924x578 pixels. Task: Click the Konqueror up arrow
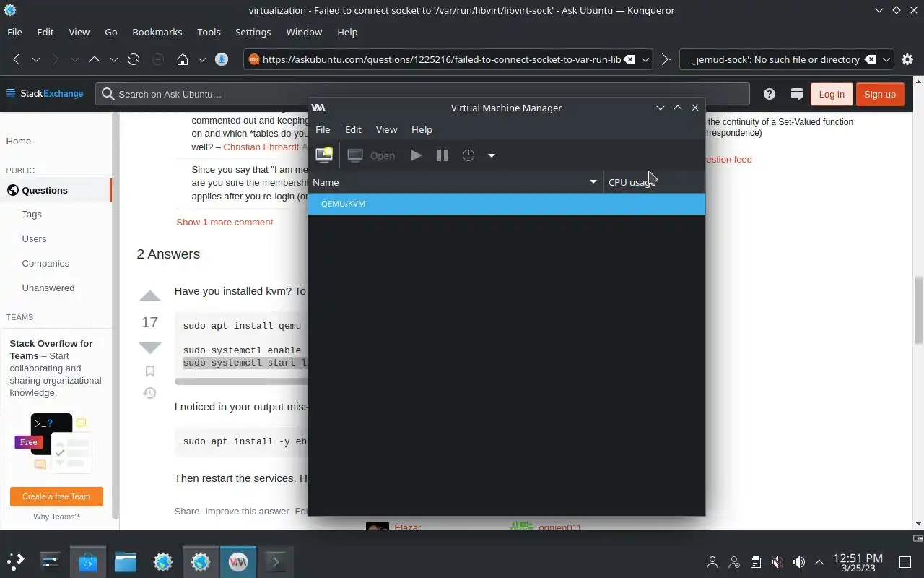click(x=94, y=59)
